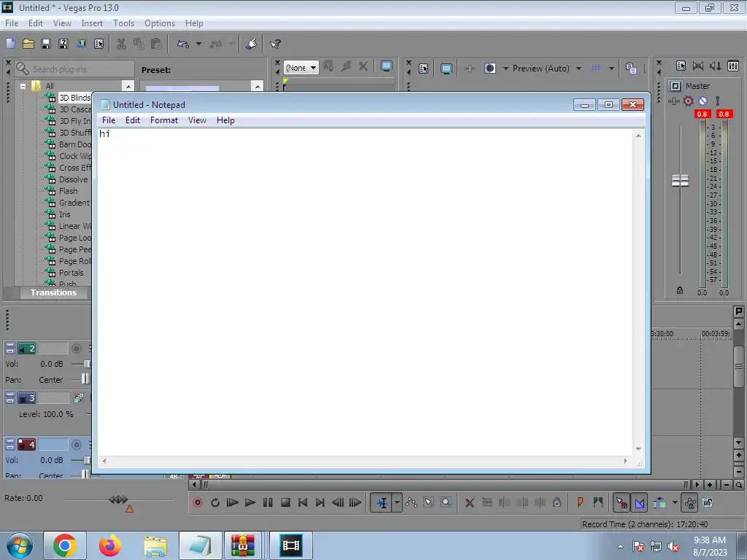Click Copy Snapshot to Clipboard icon

tap(631, 69)
